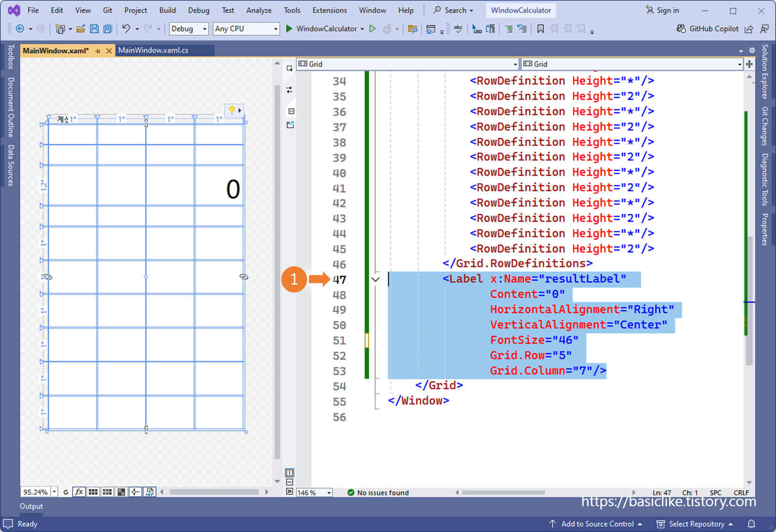776x532 pixels.
Task: Open the Debug configuration dropdown
Action: click(189, 29)
